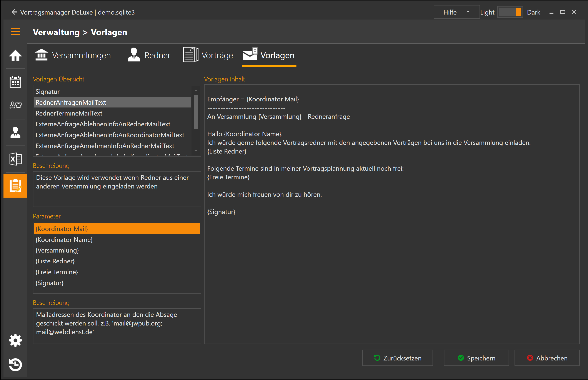Select Signatur template in list
Screen dimensions: 588x380
coord(112,92)
